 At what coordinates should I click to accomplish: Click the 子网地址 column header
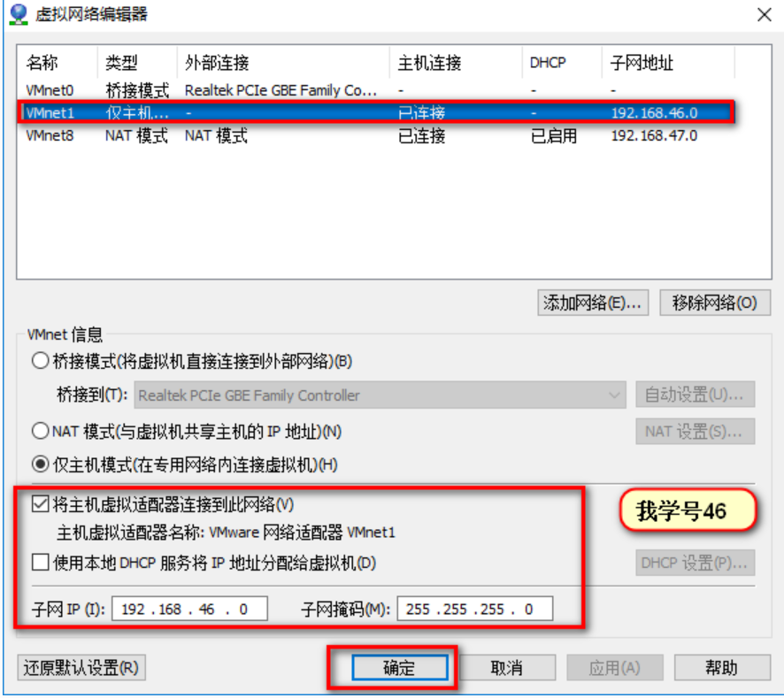668,63
